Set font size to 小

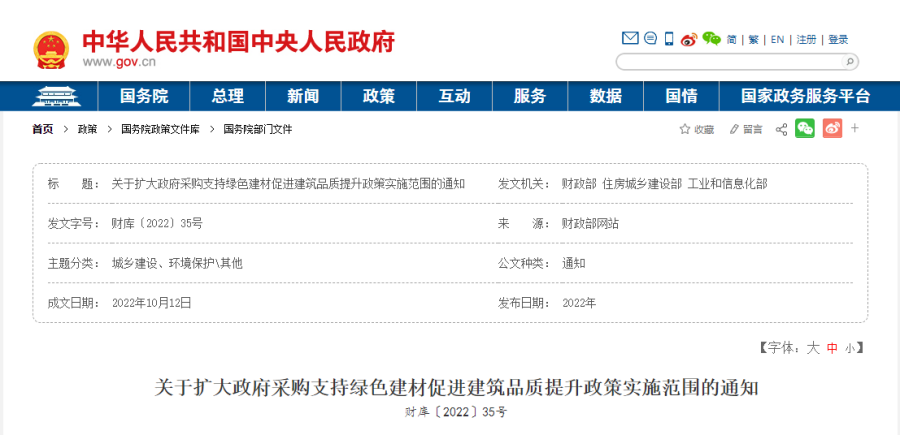(x=849, y=348)
